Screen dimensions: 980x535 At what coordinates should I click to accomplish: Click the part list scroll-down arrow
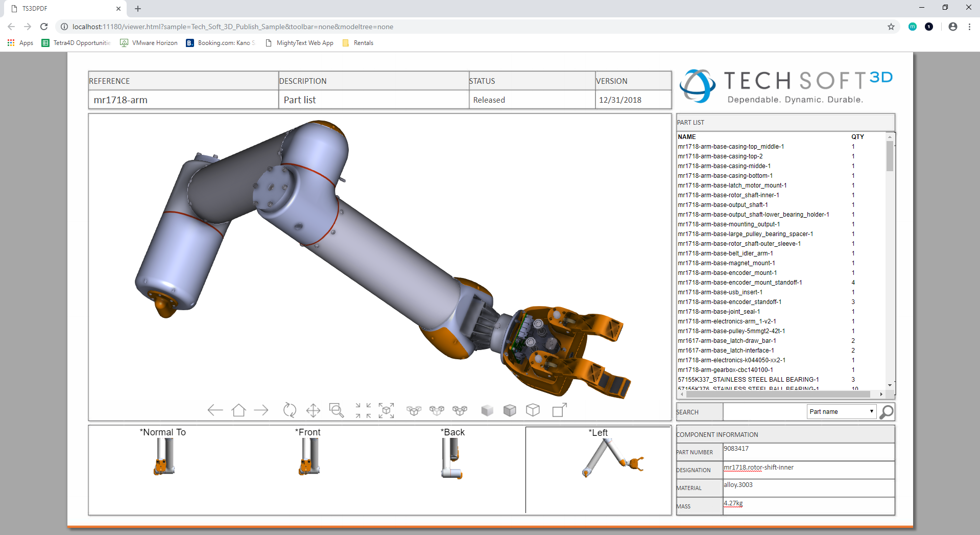(890, 385)
